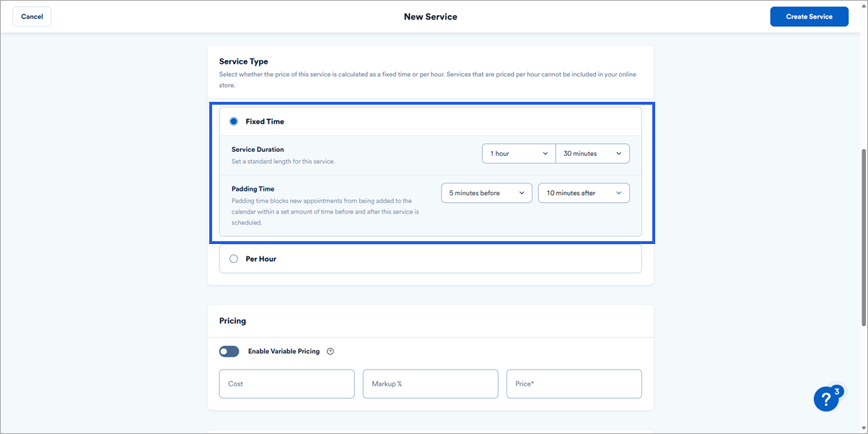
Task: Click the Service Duration label
Action: 255,149
